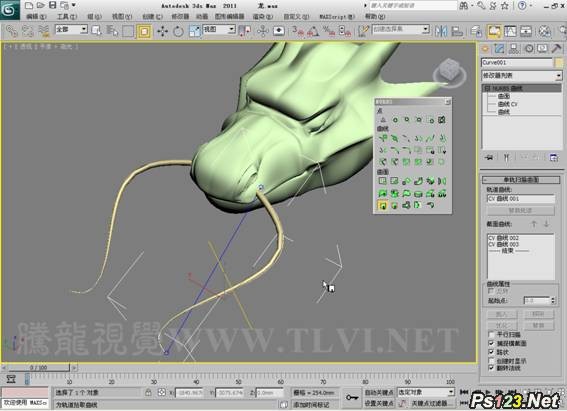Image resolution: width=567 pixels, height=411 pixels.
Task: Collapse the NURBS curve stack entry
Action: tap(487, 88)
